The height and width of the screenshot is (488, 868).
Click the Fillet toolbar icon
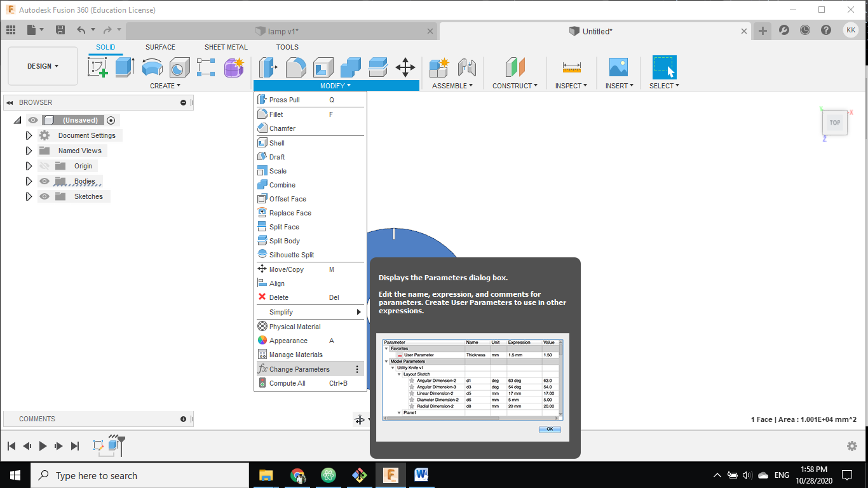295,67
